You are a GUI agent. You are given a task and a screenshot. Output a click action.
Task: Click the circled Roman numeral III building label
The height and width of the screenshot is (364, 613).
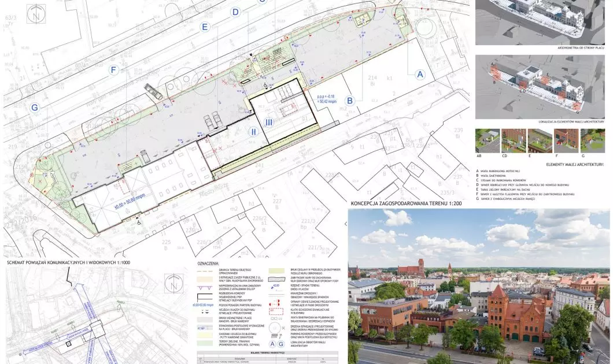pyautogui.click(x=268, y=122)
